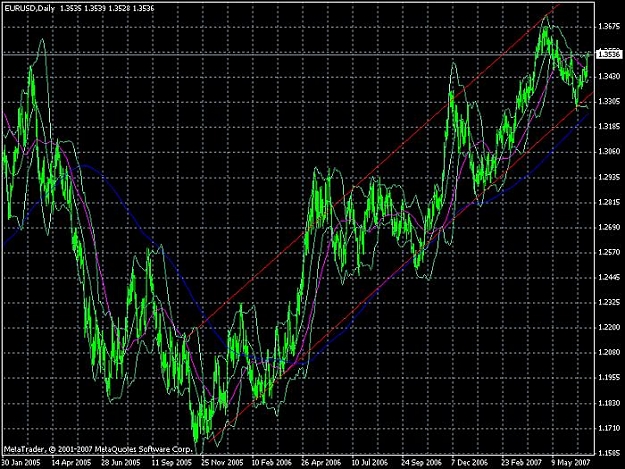The width and height of the screenshot is (625, 469).
Task: Click the 1.1710 price axis label
Action: point(610,429)
